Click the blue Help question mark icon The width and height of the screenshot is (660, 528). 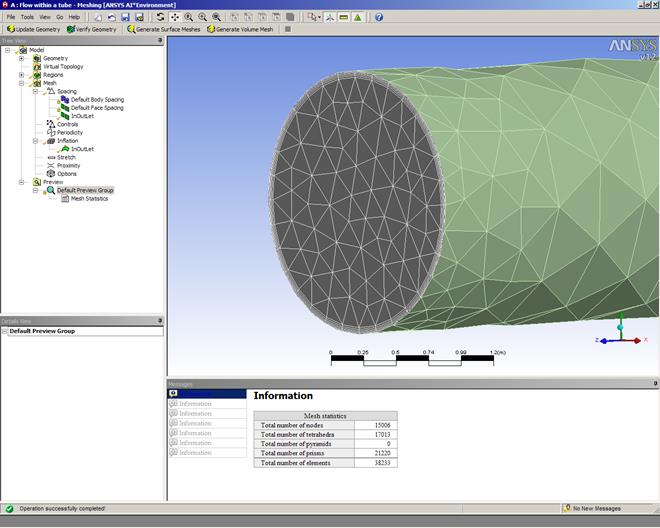379,17
